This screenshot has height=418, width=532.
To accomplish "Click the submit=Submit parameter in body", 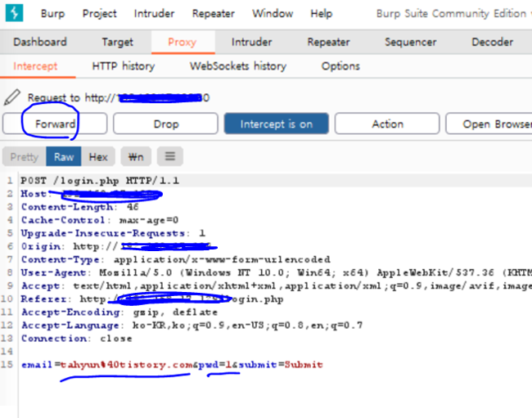I will pos(281,365).
